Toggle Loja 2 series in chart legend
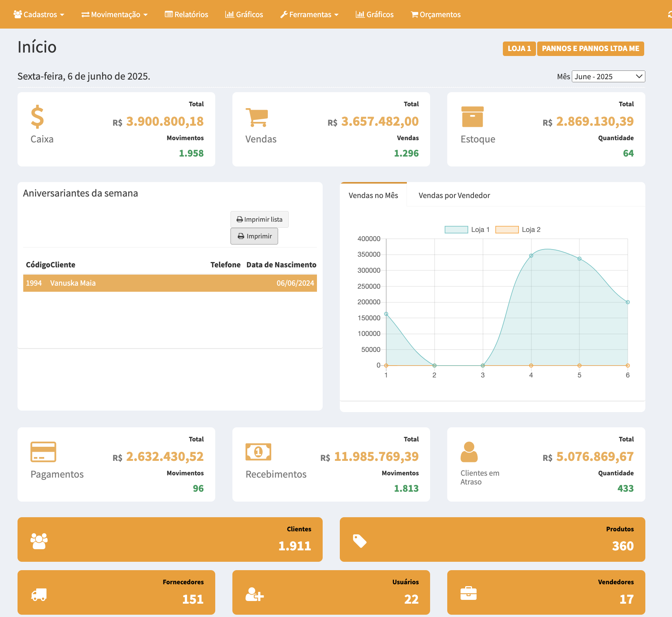This screenshot has height=617, width=672. coord(517,230)
